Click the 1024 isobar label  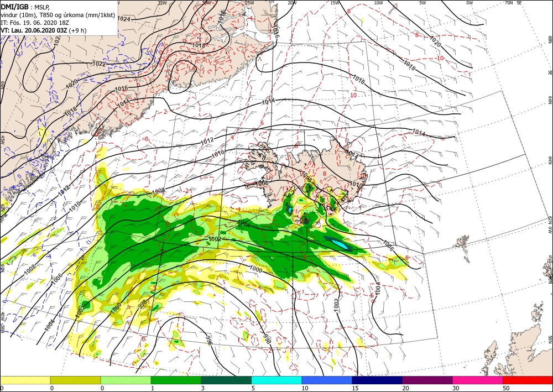pos(124,19)
